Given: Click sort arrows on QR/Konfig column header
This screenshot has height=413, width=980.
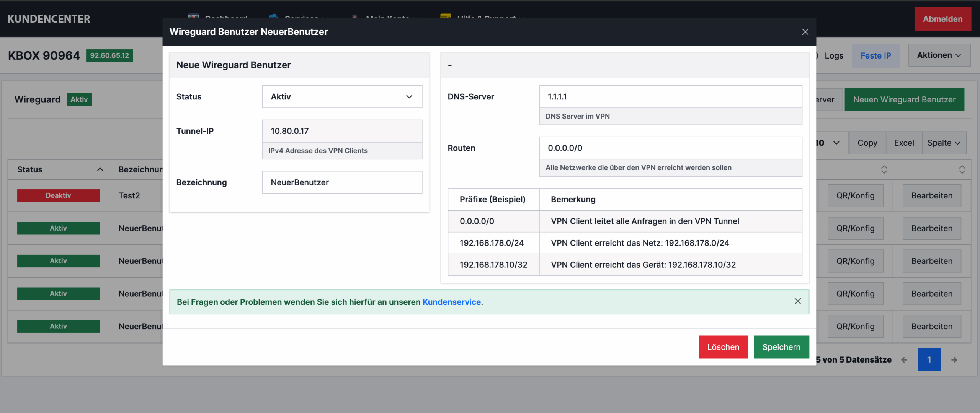Looking at the screenshot, I should [884, 169].
